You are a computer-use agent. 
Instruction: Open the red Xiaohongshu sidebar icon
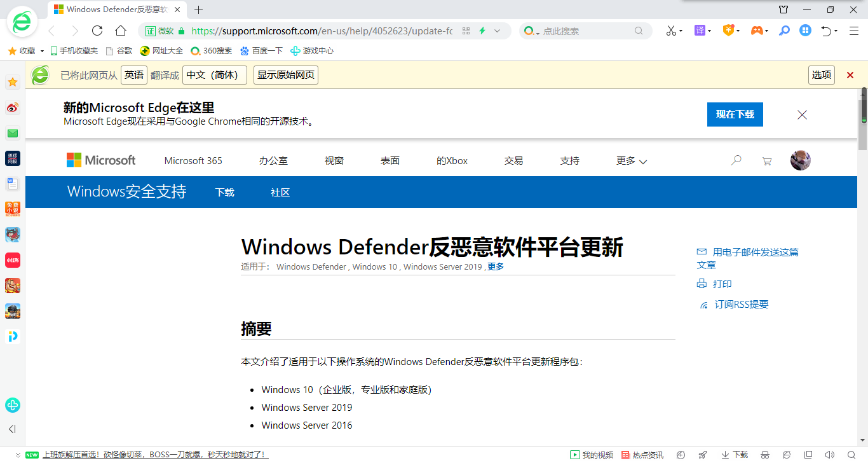(13, 260)
